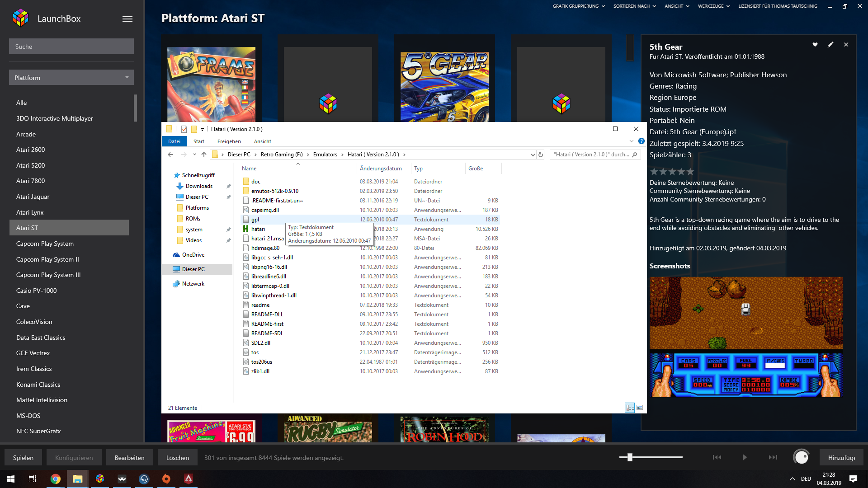Open the Datei tab in Explorer
The width and height of the screenshot is (868, 488).
pyautogui.click(x=174, y=141)
